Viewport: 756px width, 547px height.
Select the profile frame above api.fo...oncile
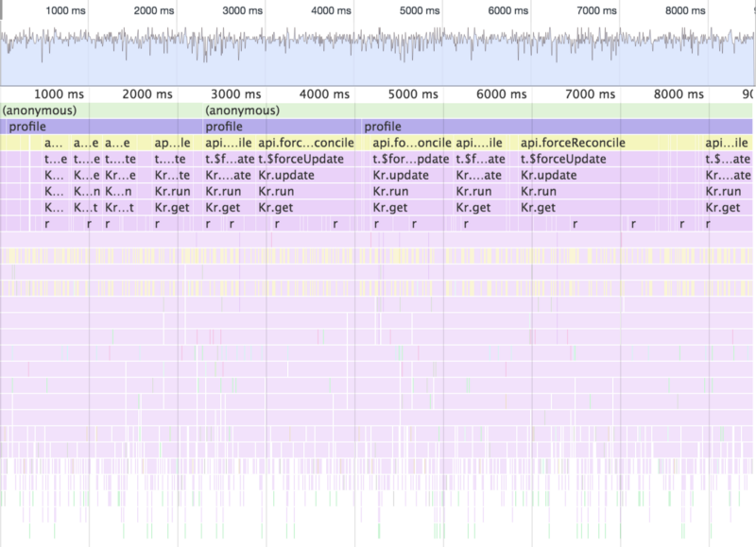[x=557, y=127]
